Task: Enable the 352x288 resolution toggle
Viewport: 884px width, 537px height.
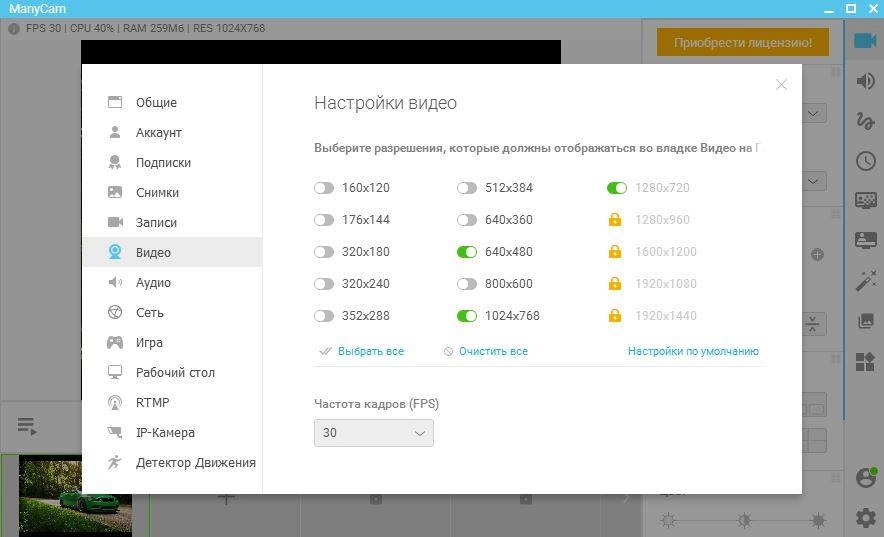Action: (x=324, y=316)
